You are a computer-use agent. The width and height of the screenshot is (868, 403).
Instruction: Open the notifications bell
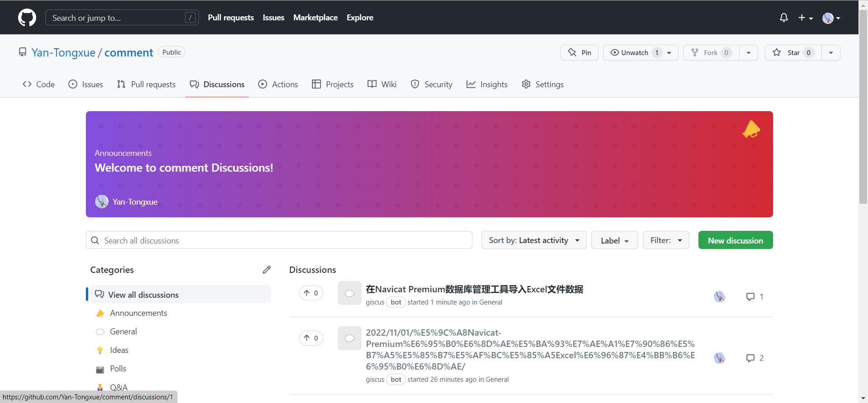pos(783,18)
